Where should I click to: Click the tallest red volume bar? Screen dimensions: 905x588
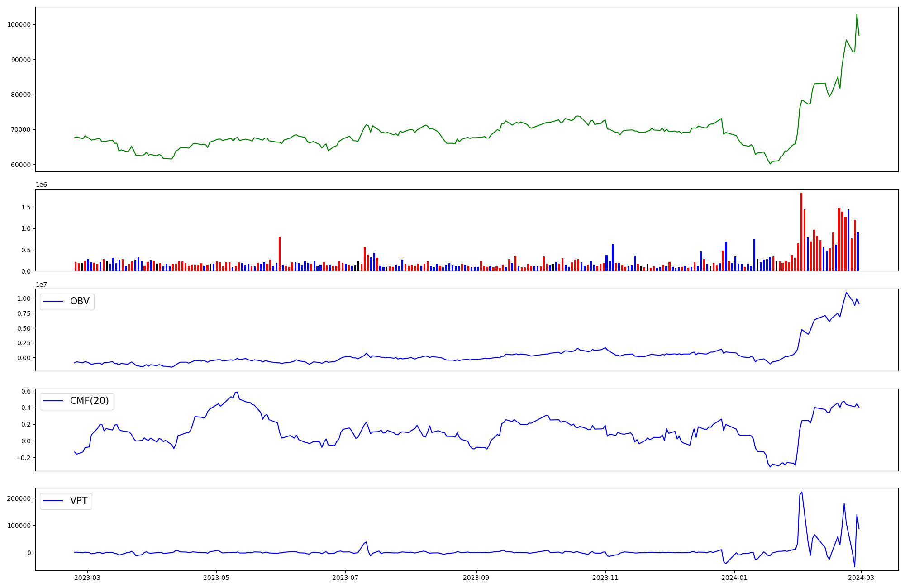(x=801, y=231)
